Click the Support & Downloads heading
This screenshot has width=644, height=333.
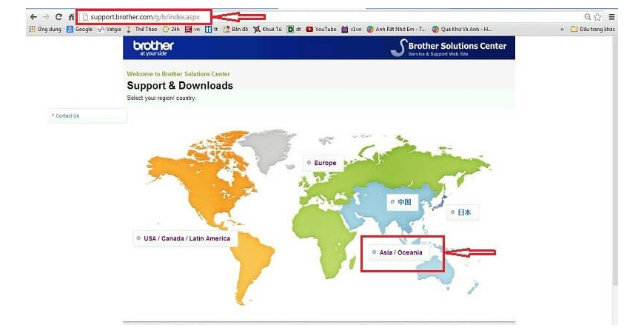(180, 86)
